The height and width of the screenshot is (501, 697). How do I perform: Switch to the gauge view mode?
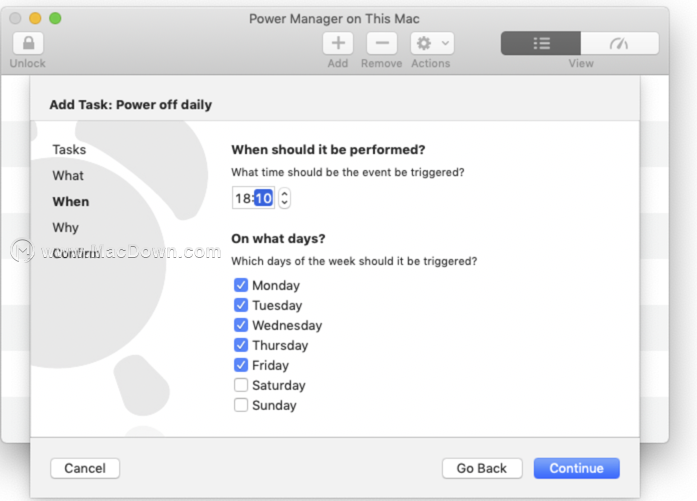point(619,43)
